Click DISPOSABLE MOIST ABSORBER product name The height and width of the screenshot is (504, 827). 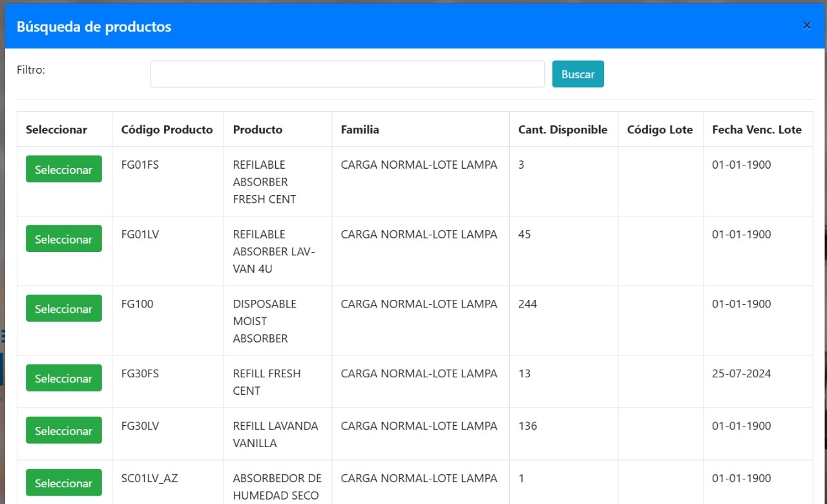264,321
